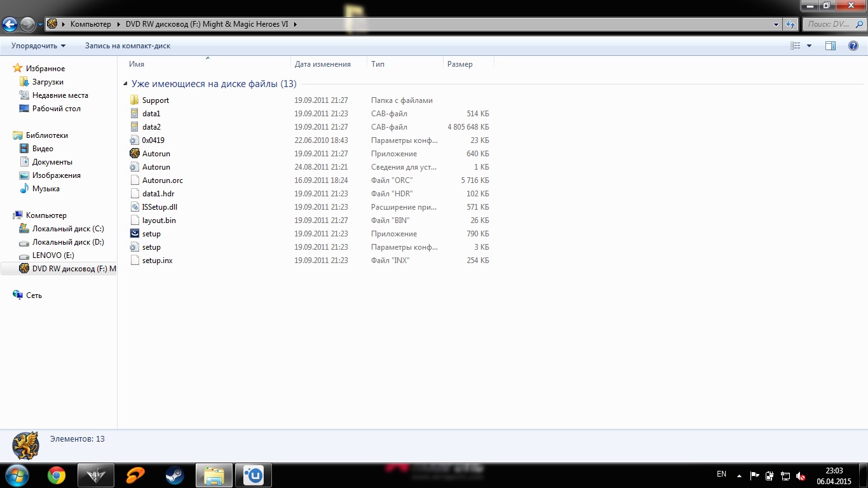
Task: Open the Видео library
Action: [x=43, y=149]
